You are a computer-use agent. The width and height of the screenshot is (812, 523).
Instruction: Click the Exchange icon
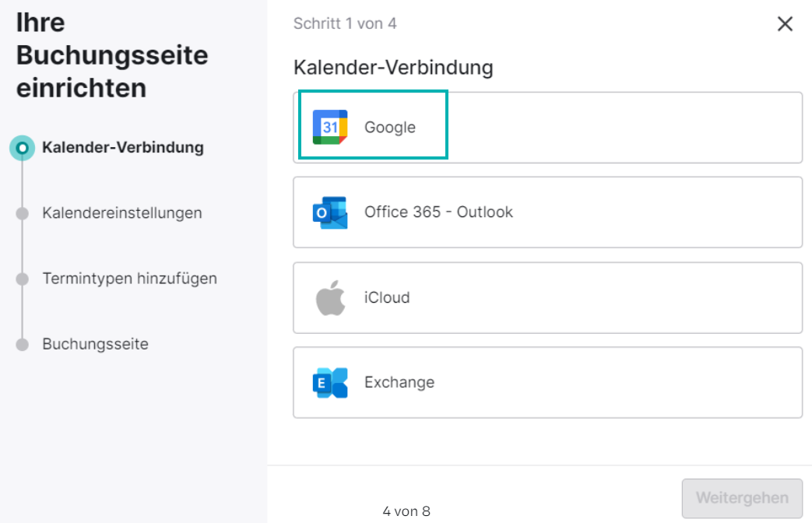tap(330, 383)
